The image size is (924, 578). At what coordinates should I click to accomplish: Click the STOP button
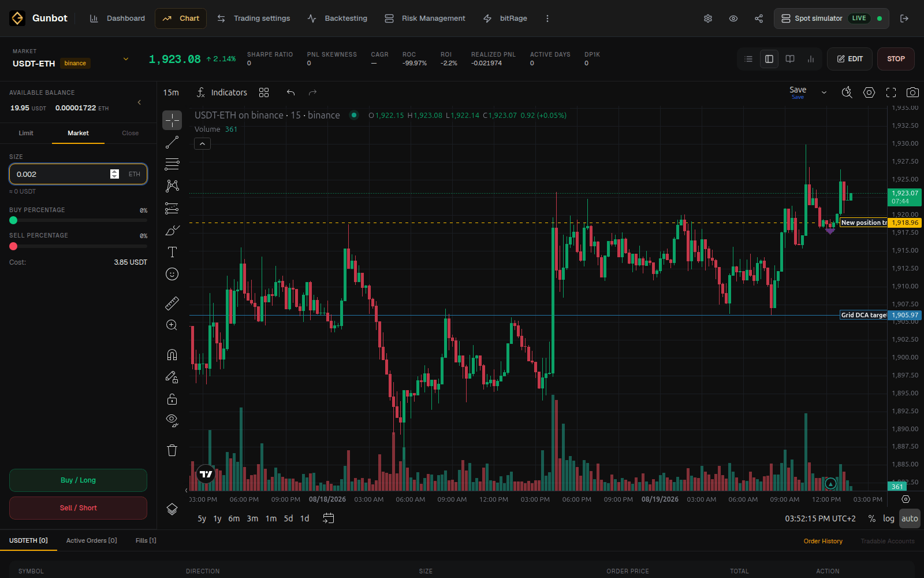pos(896,59)
